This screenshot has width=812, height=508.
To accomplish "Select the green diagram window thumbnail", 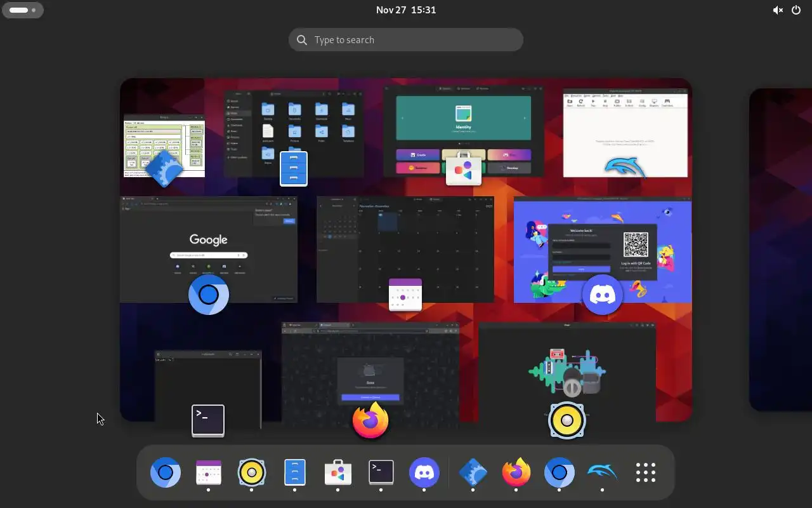I will pyautogui.click(x=164, y=146).
